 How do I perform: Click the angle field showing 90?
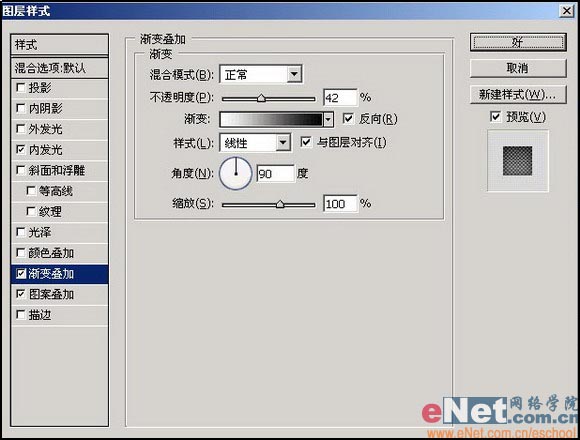(276, 173)
